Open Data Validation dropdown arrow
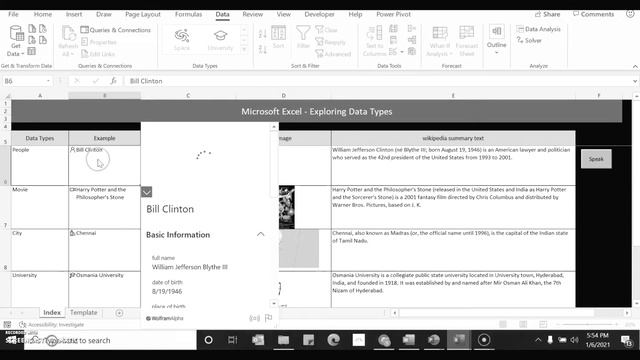 (402, 52)
